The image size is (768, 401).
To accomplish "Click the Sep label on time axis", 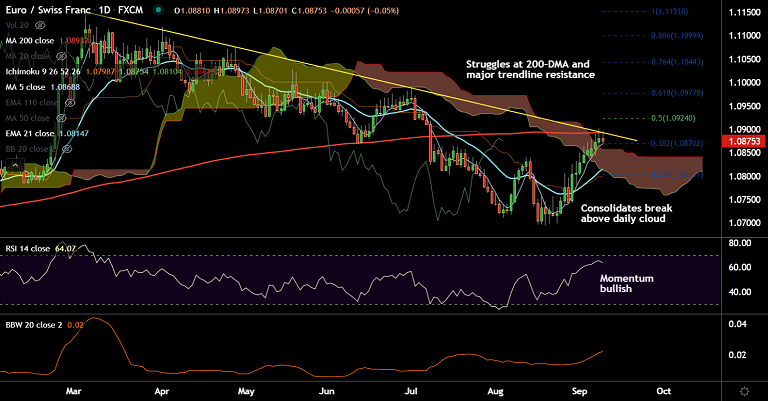I will pos(579,391).
